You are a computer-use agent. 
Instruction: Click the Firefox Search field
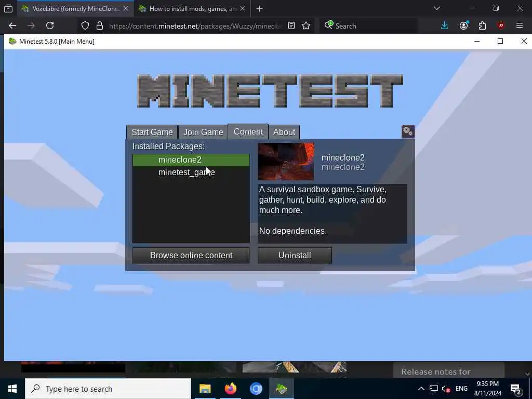coord(368,26)
